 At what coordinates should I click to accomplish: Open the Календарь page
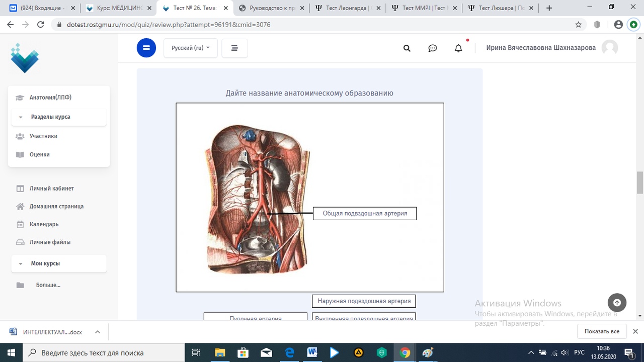44,224
